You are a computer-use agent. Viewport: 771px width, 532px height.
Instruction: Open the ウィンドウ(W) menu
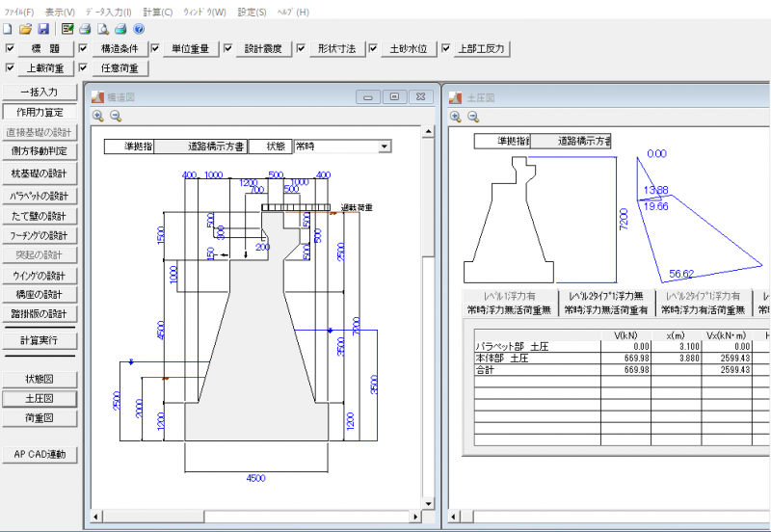point(204,12)
